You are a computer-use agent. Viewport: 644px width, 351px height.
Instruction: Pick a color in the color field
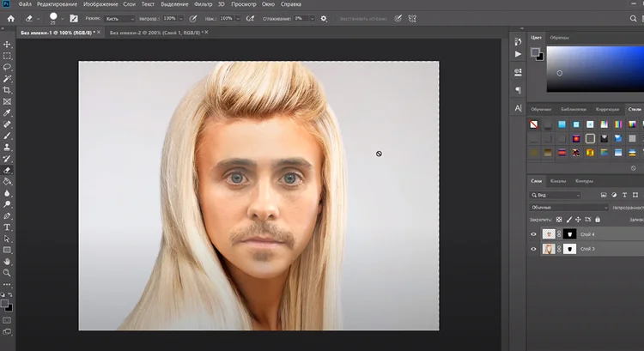click(x=592, y=69)
